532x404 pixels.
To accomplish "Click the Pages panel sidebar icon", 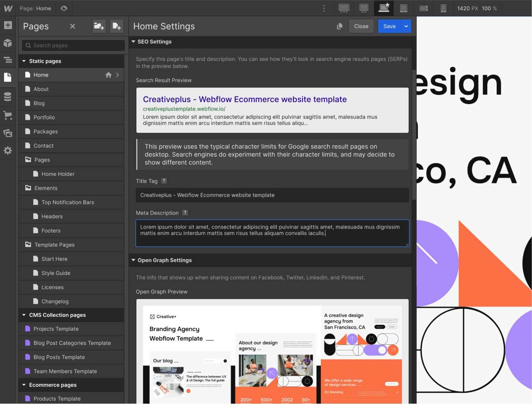I will tap(8, 77).
